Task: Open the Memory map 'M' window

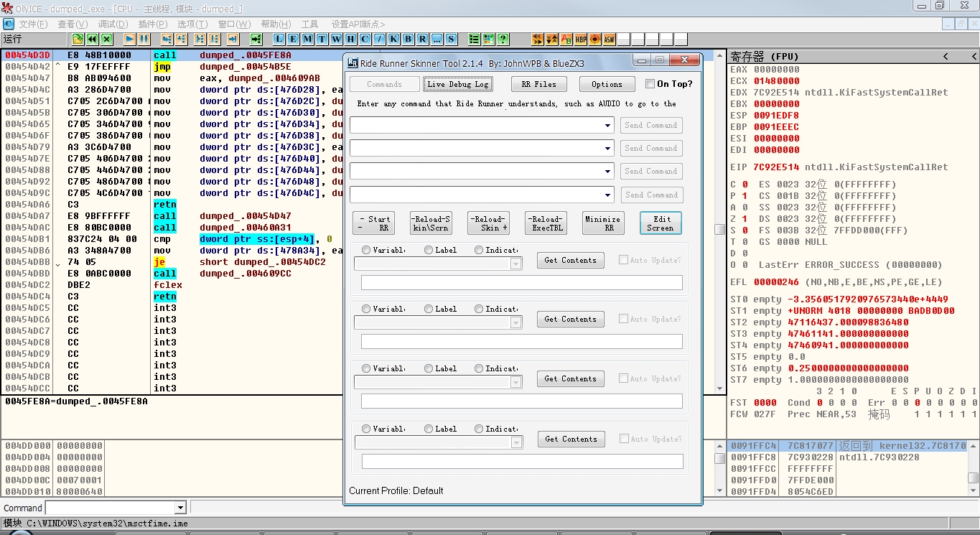Action: click(307, 39)
